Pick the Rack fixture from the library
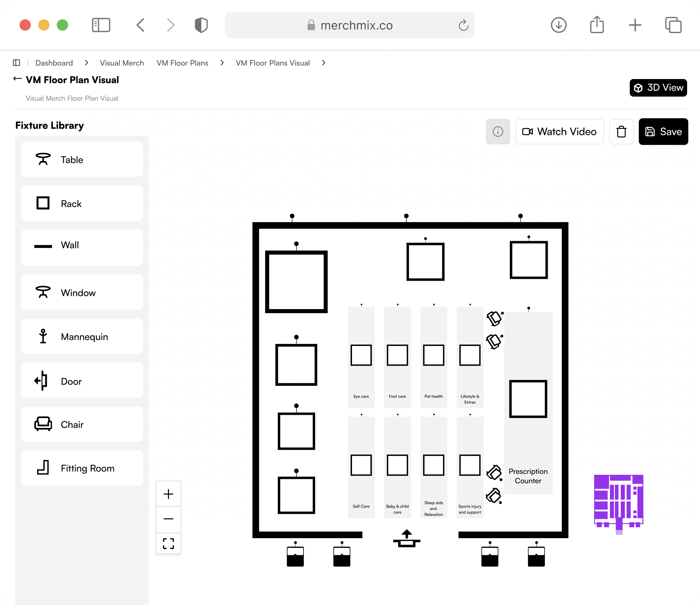Viewport: 700px width, 605px height. pyautogui.click(x=81, y=203)
